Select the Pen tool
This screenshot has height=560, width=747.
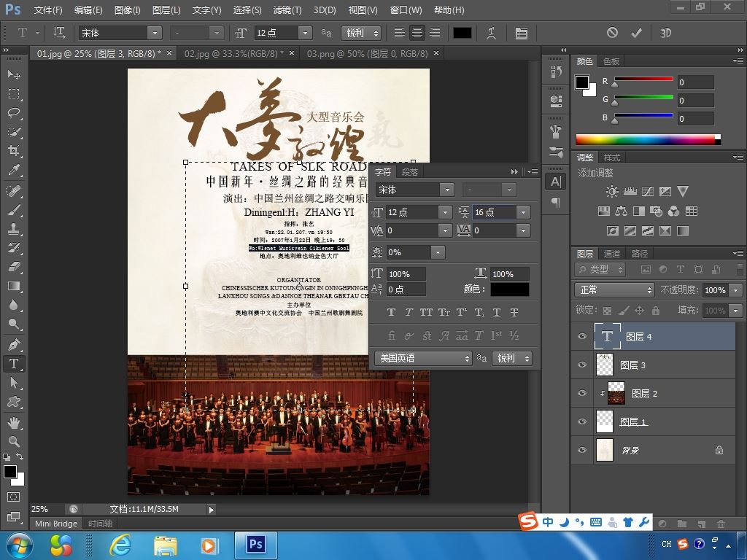14,344
